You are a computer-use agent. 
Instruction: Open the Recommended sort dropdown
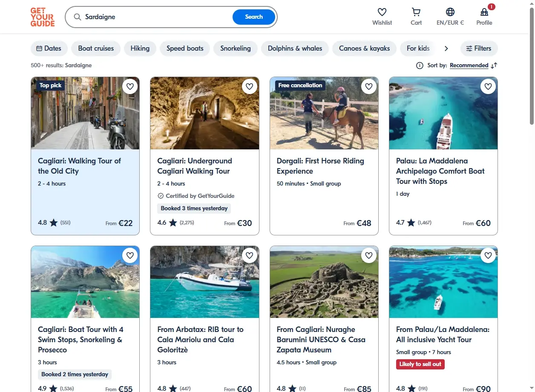pyautogui.click(x=469, y=66)
